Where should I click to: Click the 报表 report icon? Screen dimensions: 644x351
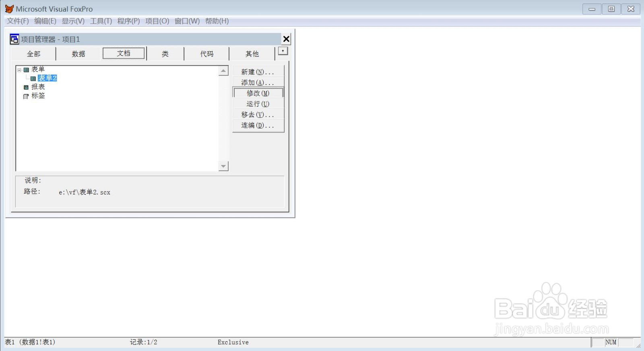pos(26,87)
